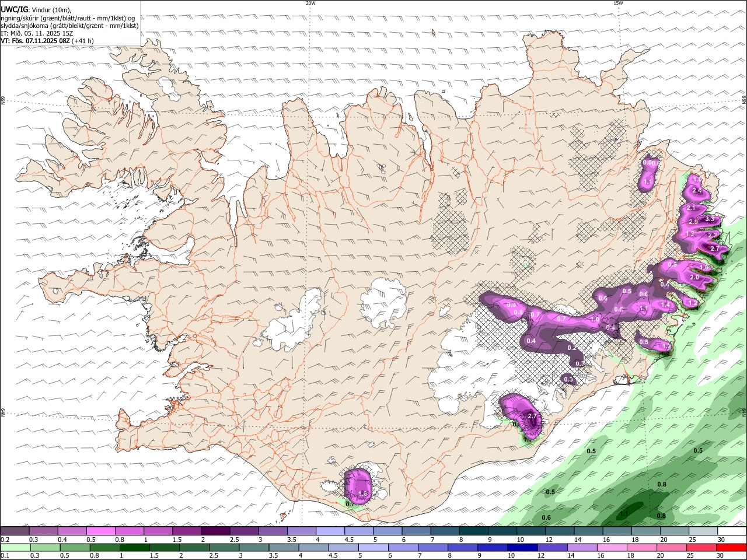Select the valid time "VT: Fös. 07.11.2025 08Z"

pyautogui.click(x=35, y=41)
